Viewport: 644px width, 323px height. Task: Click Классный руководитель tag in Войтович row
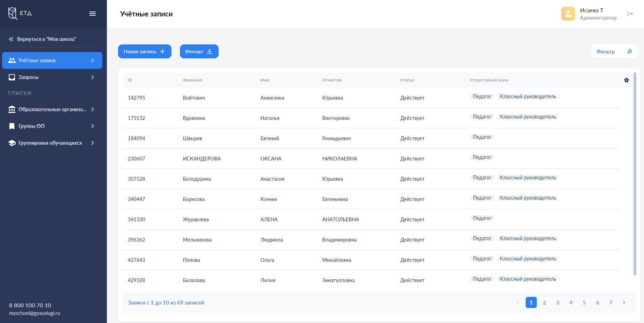pyautogui.click(x=528, y=96)
